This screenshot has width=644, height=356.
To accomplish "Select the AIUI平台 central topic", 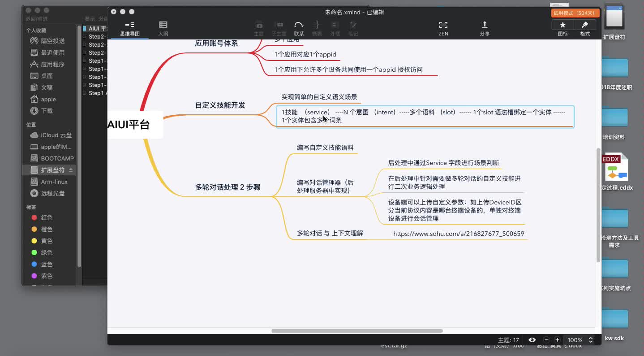I will (x=134, y=125).
